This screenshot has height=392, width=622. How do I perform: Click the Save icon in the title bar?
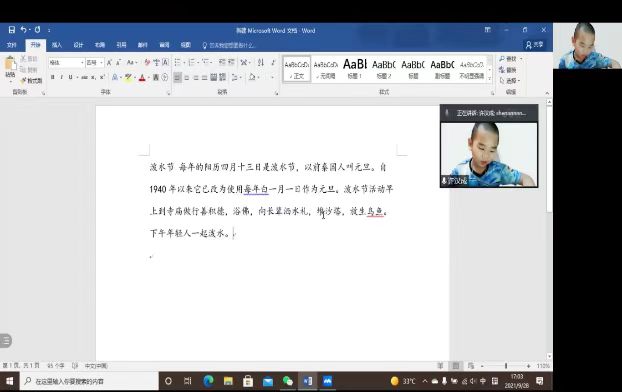click(x=12, y=30)
